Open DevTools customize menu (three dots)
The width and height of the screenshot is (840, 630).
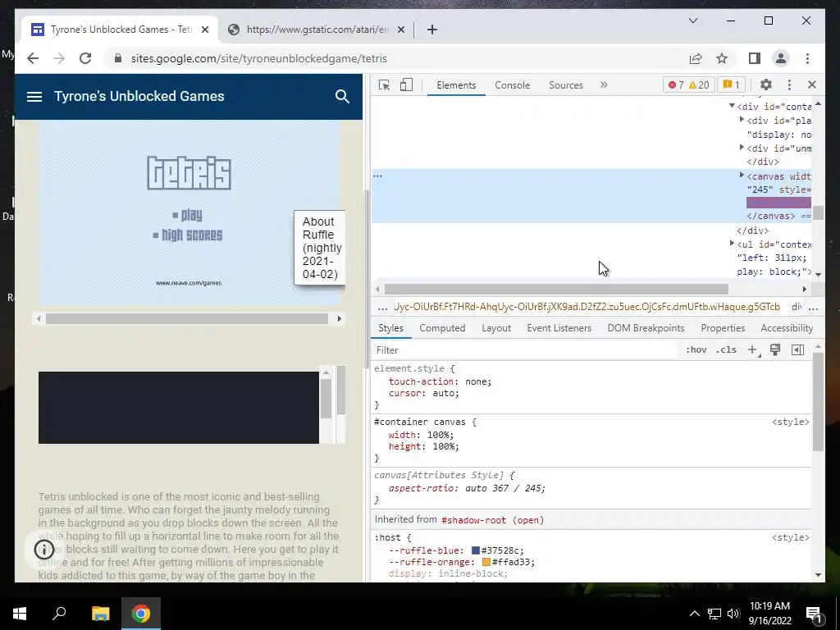point(789,84)
